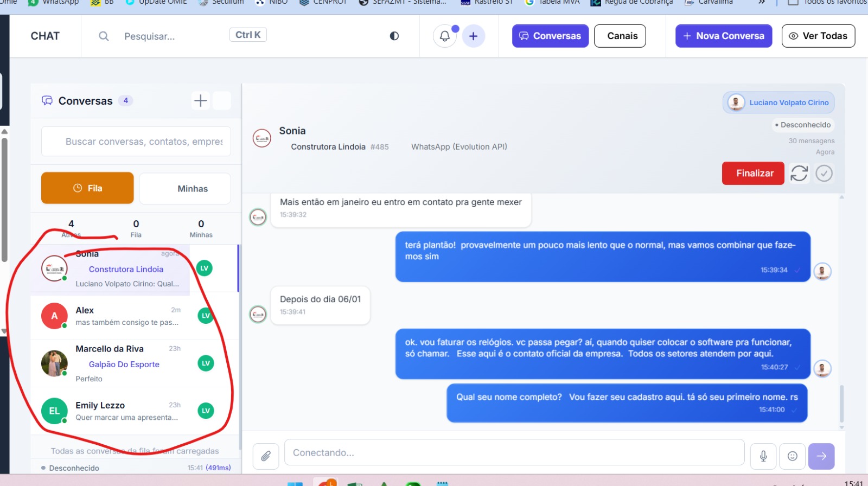
Task: Click the chat message scrollbar
Action: pyautogui.click(x=842, y=404)
